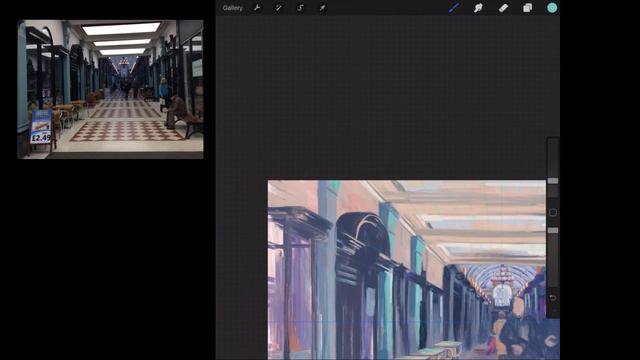Image resolution: width=640 pixels, height=360 pixels.
Task: Open the Layers panel
Action: (527, 8)
